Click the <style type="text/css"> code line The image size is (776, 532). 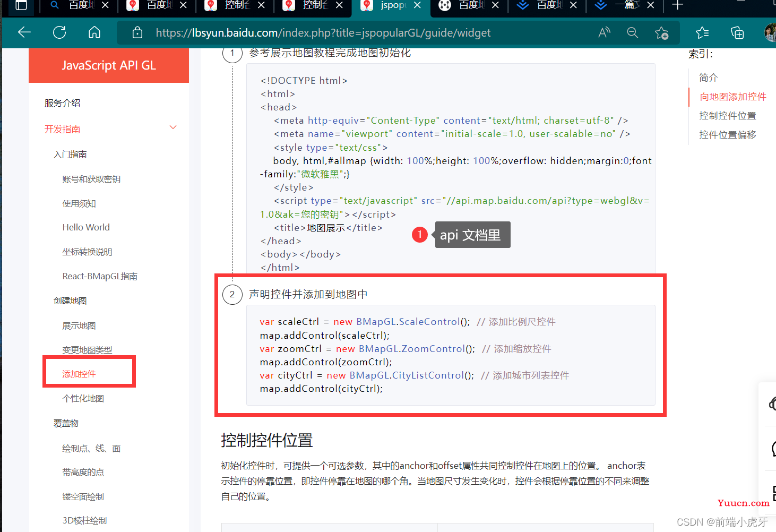(x=331, y=148)
